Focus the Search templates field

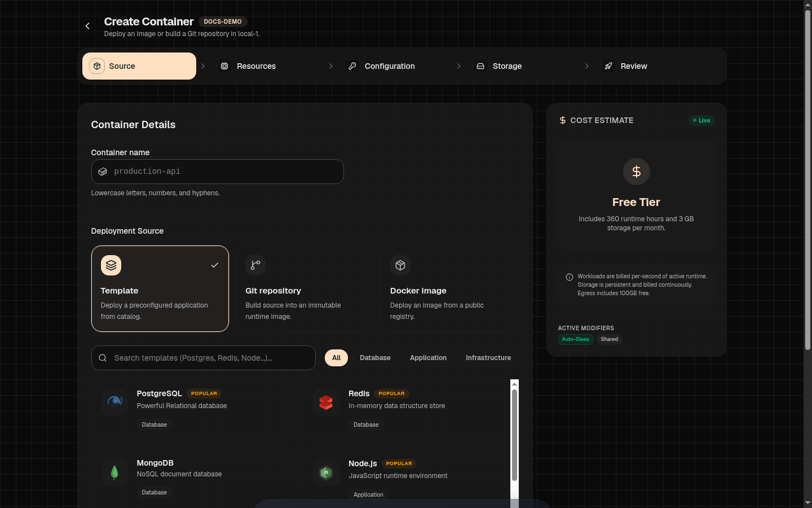[203, 358]
